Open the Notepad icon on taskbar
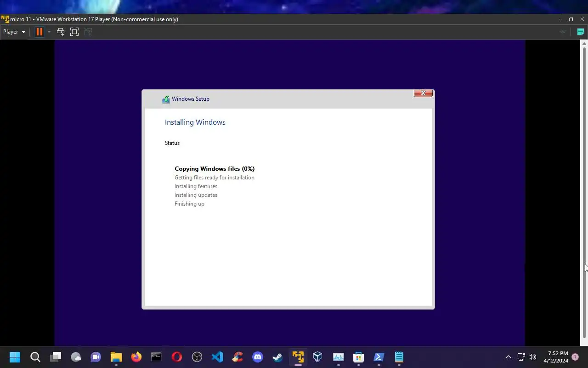 (399, 357)
